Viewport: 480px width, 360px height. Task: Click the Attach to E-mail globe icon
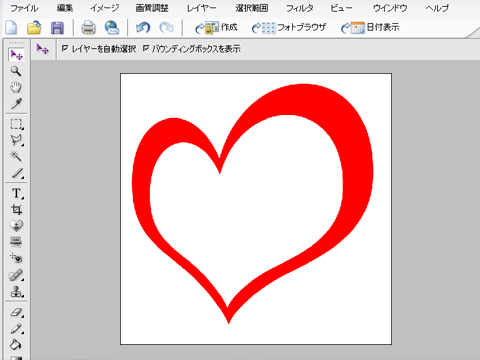tap(112, 28)
